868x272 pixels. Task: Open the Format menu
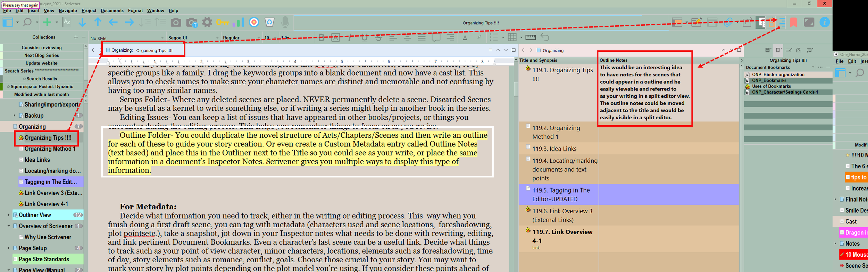135,11
